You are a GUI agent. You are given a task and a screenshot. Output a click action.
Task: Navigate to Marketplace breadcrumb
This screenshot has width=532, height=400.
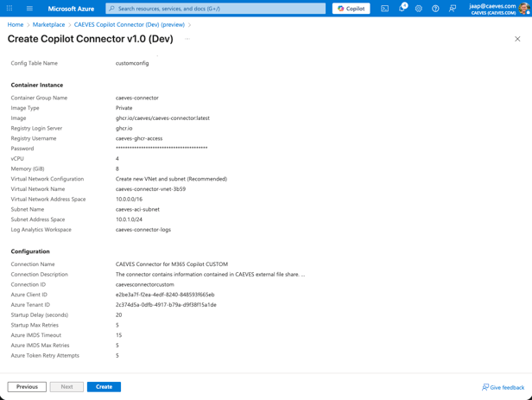[x=48, y=25]
